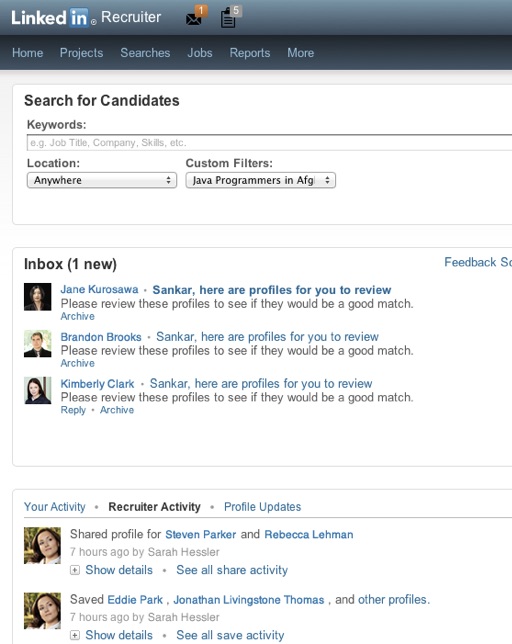512x644 pixels.
Task: Switch to Your Activity tab
Action: click(x=55, y=507)
